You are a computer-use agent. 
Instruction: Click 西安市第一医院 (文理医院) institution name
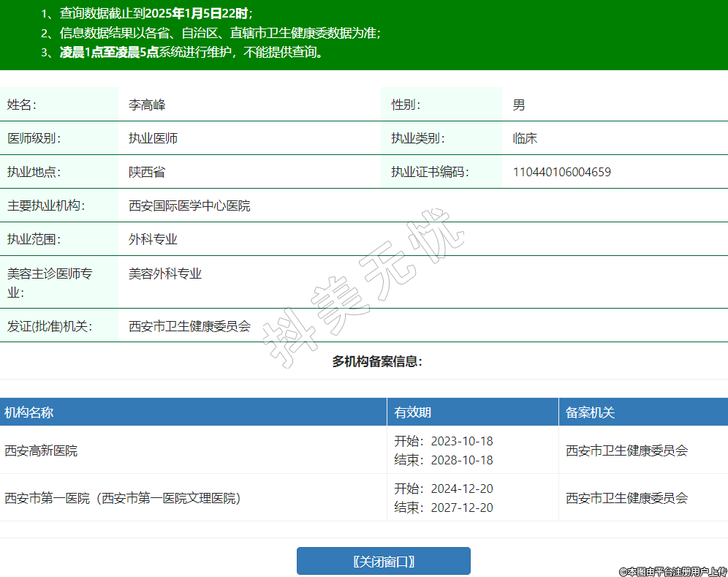(123, 498)
